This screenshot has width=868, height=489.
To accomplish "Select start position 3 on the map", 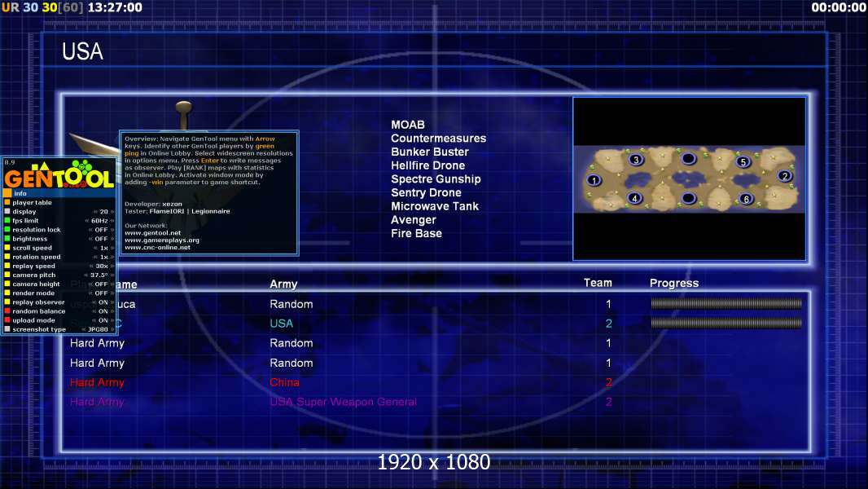I will pyautogui.click(x=636, y=160).
